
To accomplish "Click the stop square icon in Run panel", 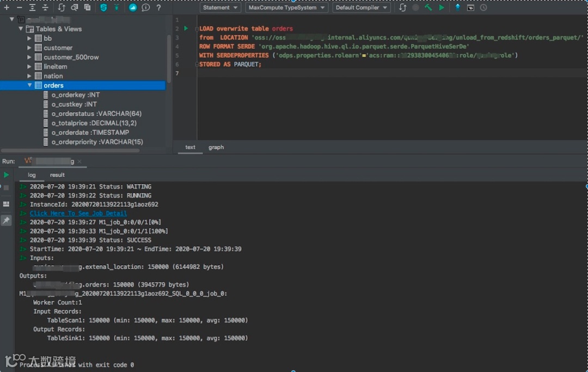I will click(x=6, y=187).
